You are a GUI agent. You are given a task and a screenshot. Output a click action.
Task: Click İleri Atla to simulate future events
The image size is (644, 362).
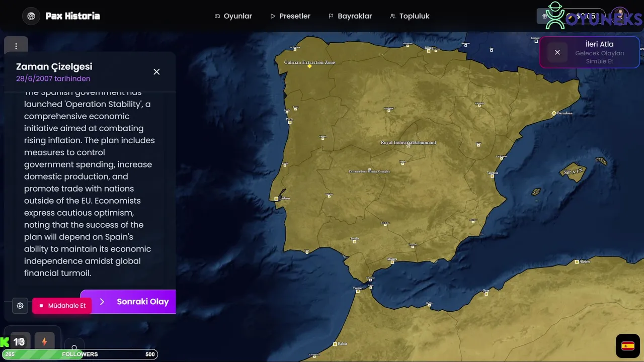point(599,44)
